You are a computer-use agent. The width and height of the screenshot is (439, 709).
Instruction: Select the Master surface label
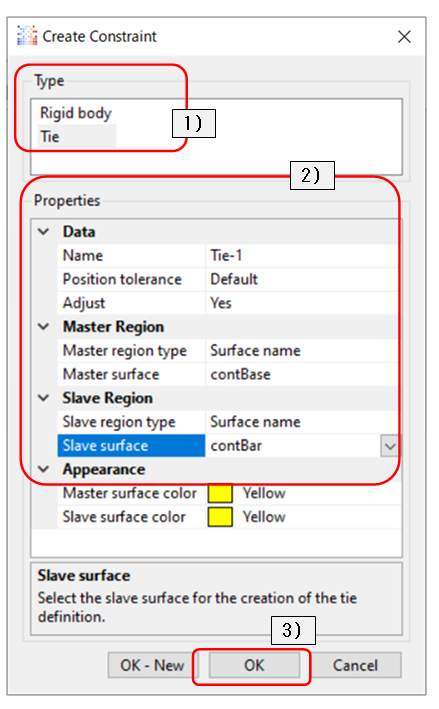111,374
